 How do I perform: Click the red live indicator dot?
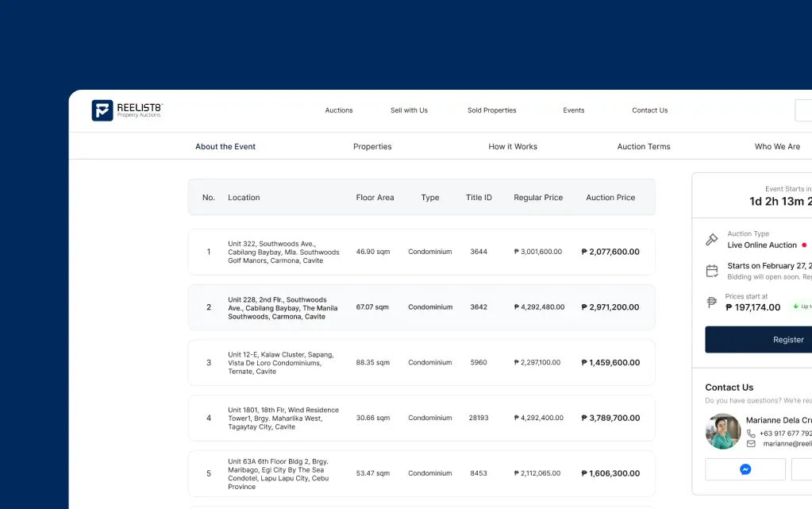point(804,245)
